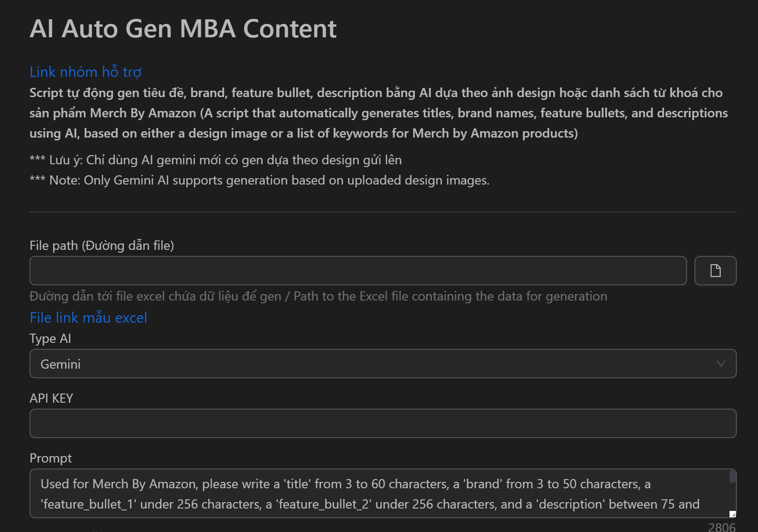Open the 'Link nhóm hỗ trợ' support link
Screen dimensions: 758x532
point(85,72)
